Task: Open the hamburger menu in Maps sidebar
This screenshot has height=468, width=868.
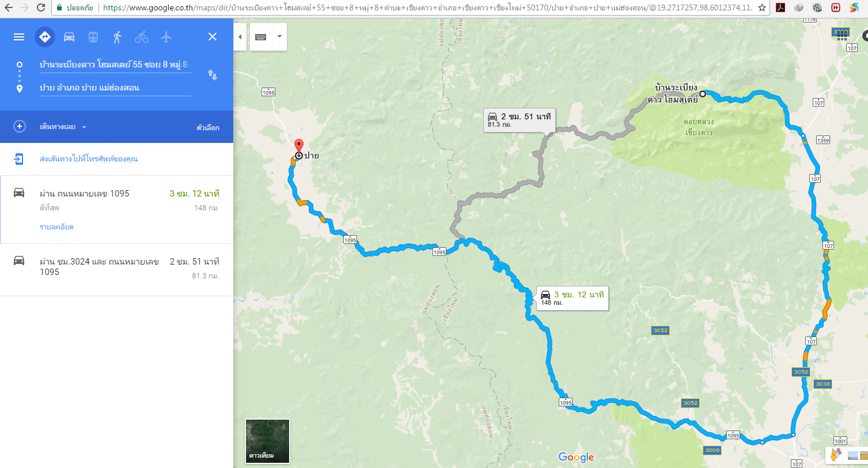Action: [19, 37]
